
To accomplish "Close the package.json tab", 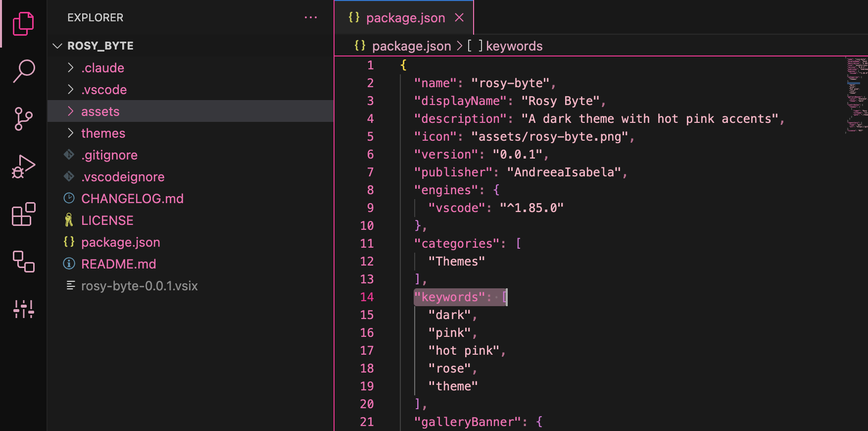I will pyautogui.click(x=459, y=18).
